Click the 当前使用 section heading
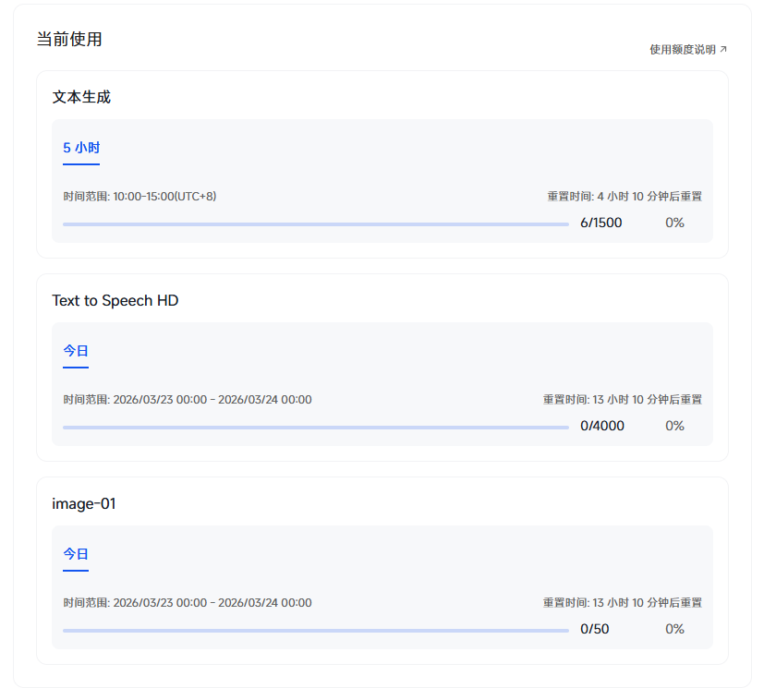The image size is (764, 700). coord(69,40)
